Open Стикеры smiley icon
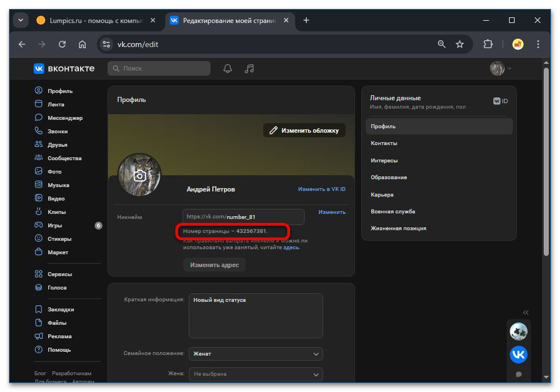This screenshot has width=560, height=392. click(39, 238)
